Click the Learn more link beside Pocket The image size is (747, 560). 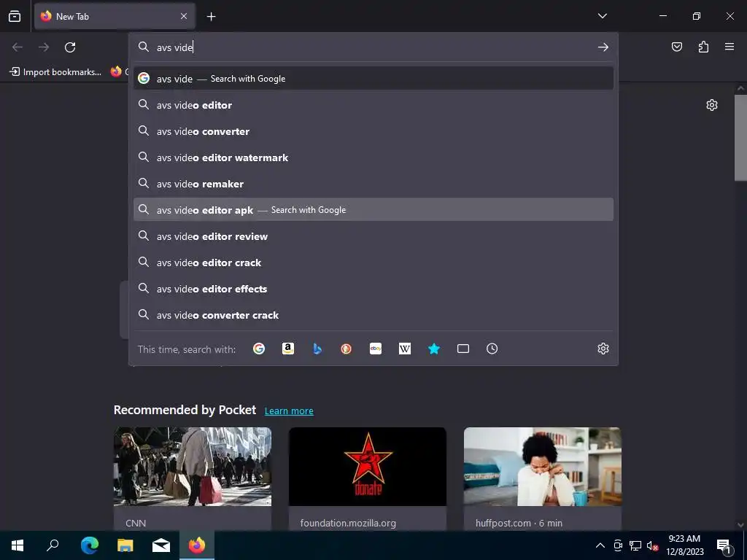(x=289, y=411)
